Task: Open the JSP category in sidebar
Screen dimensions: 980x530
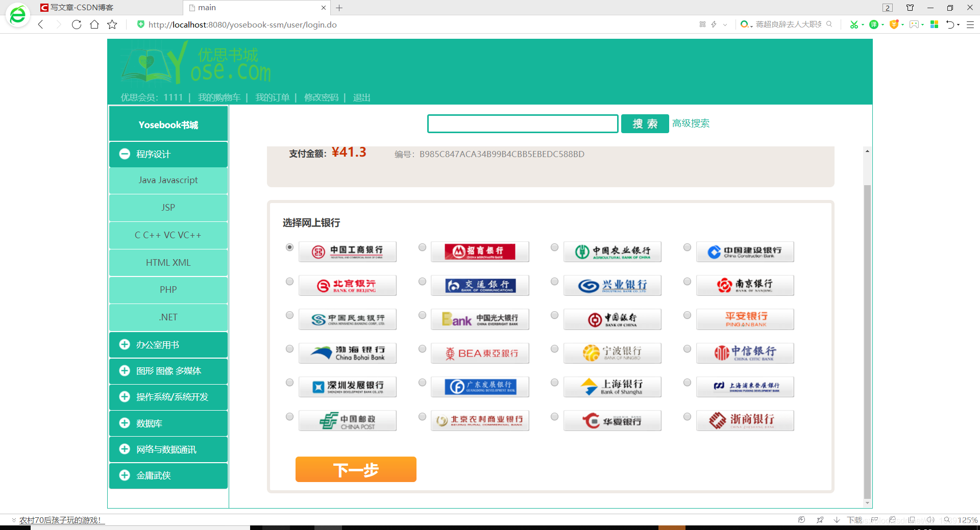Action: pyautogui.click(x=168, y=207)
